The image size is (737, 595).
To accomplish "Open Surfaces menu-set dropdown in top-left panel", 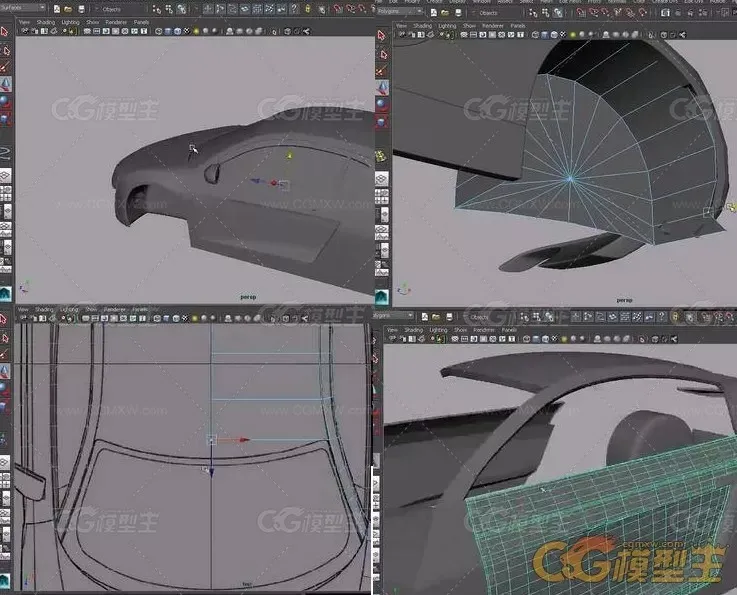I will pos(23,8).
